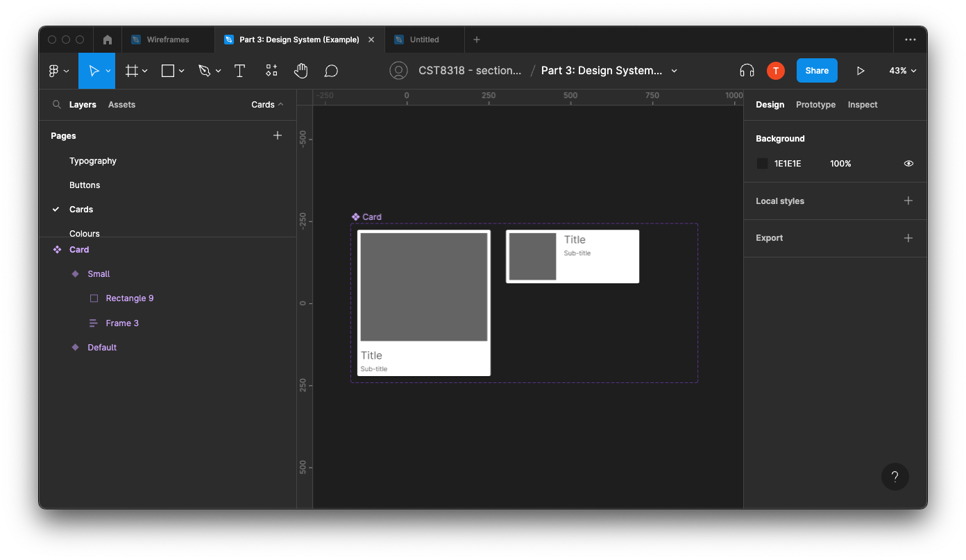Go to the Home icon tab
The width and height of the screenshot is (966, 560).
(x=108, y=40)
